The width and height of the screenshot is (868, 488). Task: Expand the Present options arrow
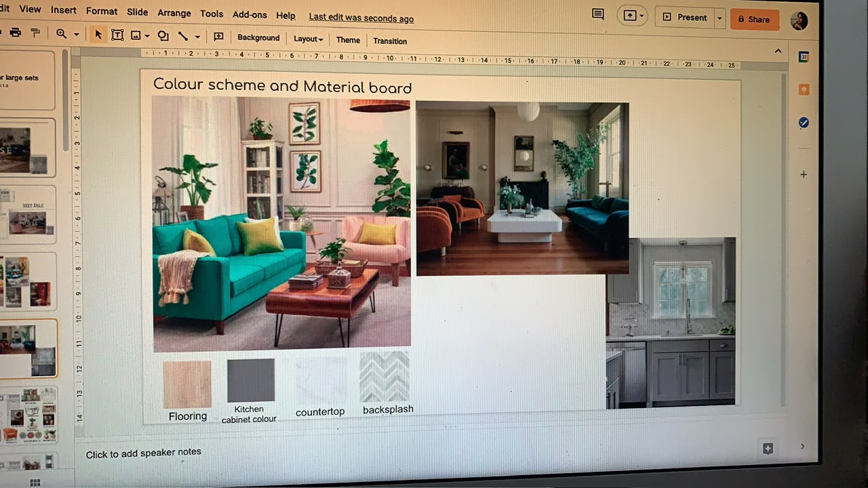coord(719,18)
